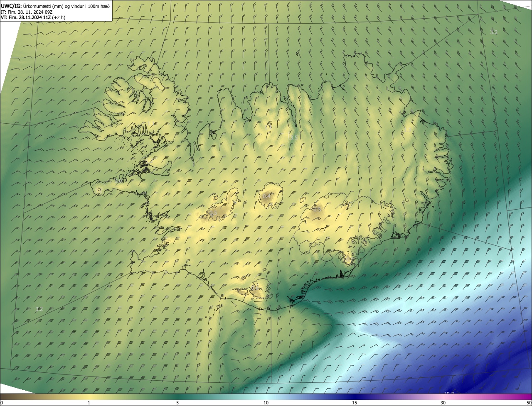
Task: Click the '3.2' value label over the southwest sea
Action: [x=39, y=309]
